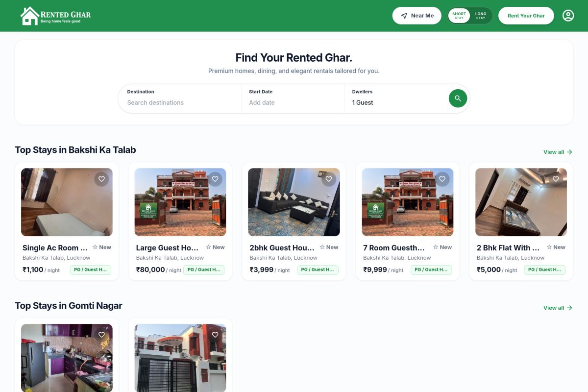Click Top Stays in Bakshi Ka Talab heading
The width and height of the screenshot is (588, 392).
pos(75,150)
